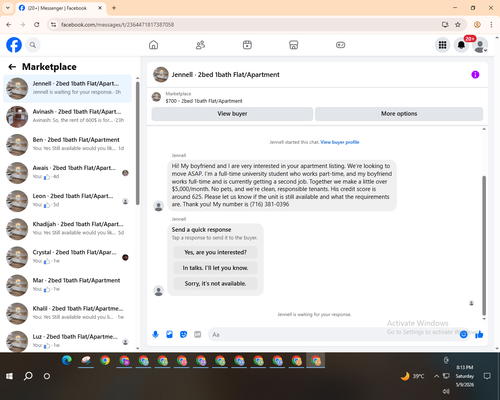Open the Video icon in top nav

pos(247,45)
